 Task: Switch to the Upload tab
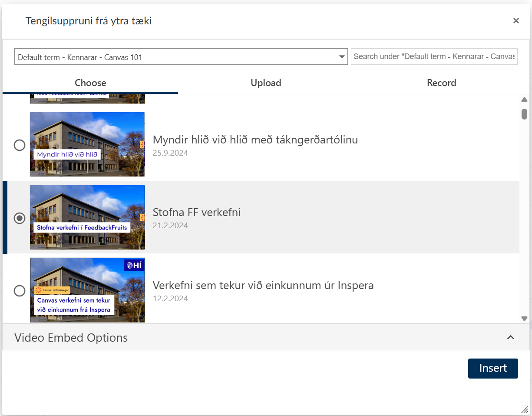266,83
